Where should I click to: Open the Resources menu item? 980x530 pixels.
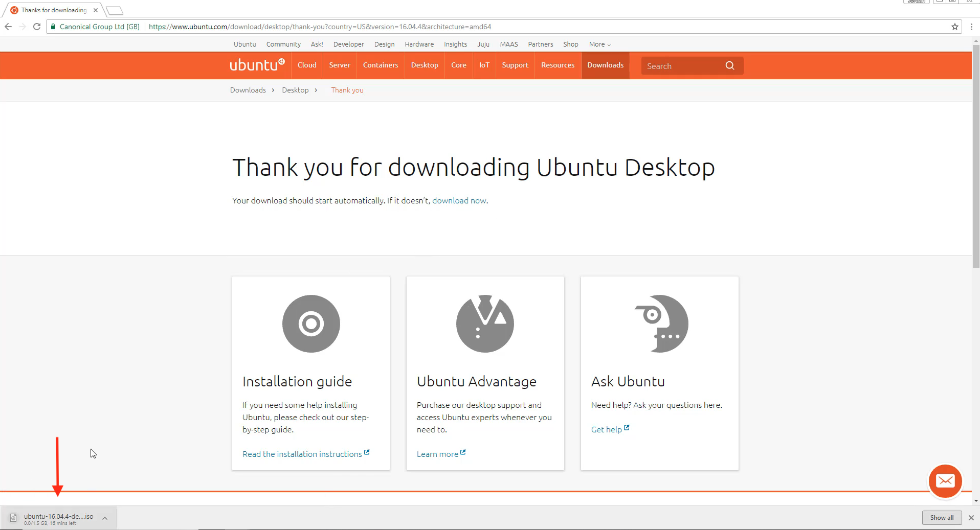pos(558,65)
